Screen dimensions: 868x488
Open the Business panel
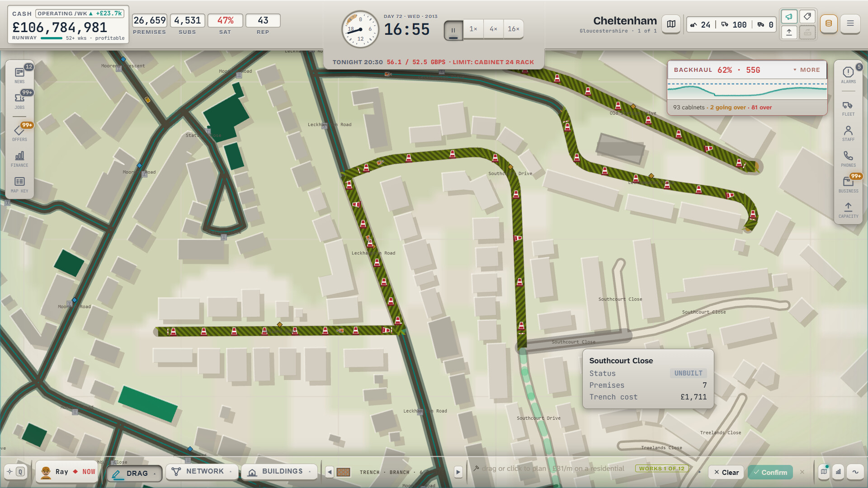point(848,185)
